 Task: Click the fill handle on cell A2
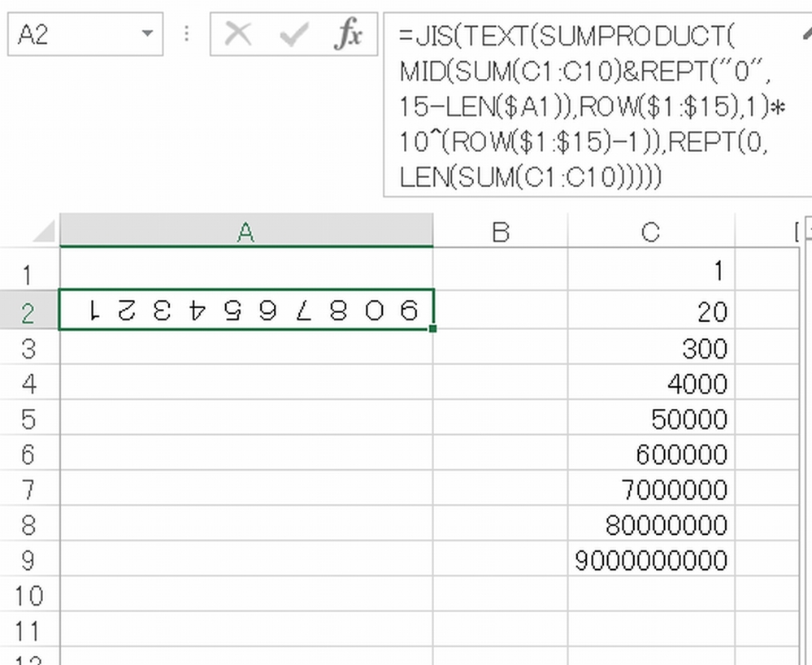432,328
